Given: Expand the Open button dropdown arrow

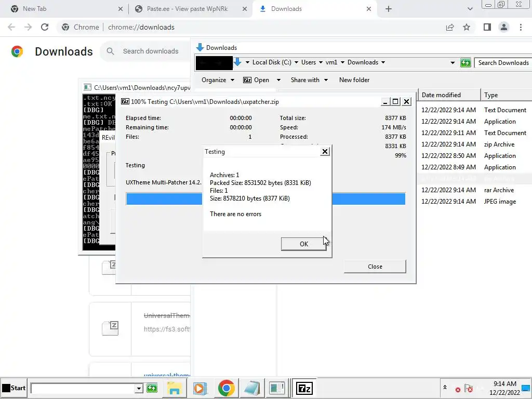Looking at the screenshot, I should pyautogui.click(x=278, y=80).
